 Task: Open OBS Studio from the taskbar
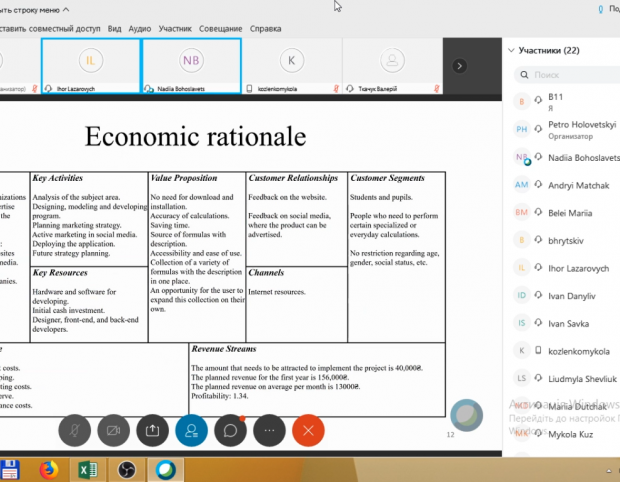click(x=126, y=469)
